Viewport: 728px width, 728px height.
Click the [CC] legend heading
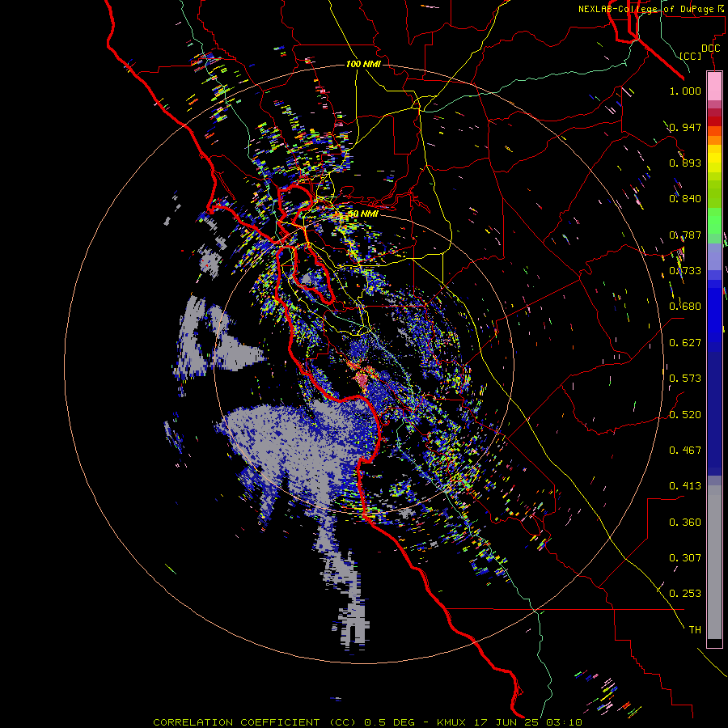(691, 56)
